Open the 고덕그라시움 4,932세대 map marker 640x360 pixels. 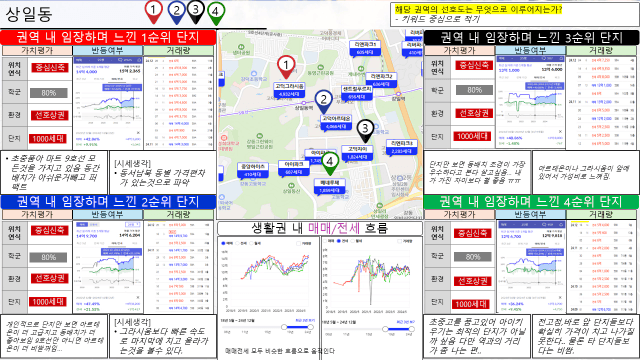(x=289, y=91)
